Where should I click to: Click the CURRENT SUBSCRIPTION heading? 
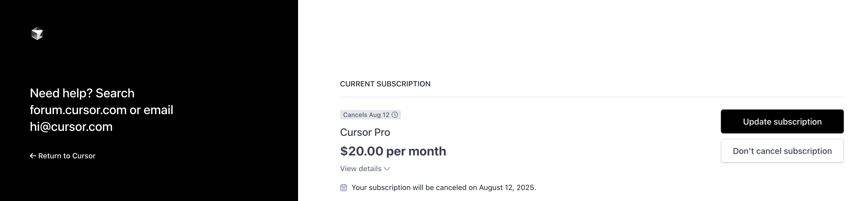[385, 84]
